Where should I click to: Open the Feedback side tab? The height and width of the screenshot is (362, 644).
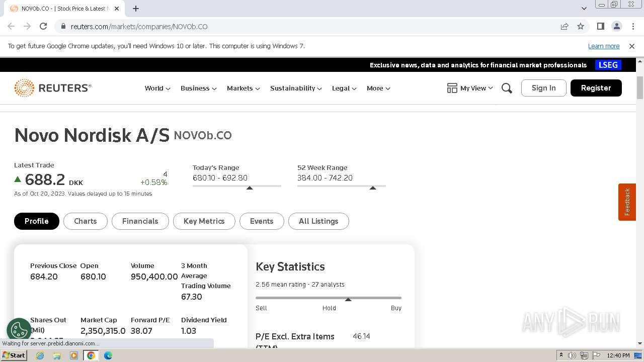click(x=627, y=202)
